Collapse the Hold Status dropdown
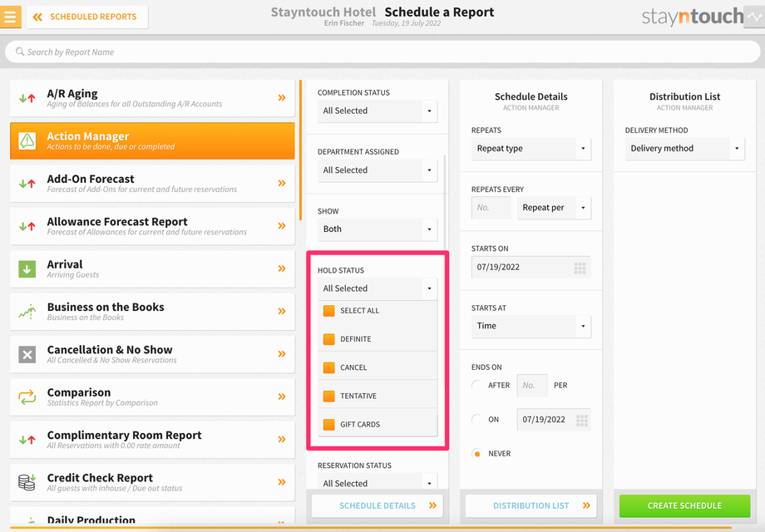Viewport: 765px width, 532px height. (378, 288)
